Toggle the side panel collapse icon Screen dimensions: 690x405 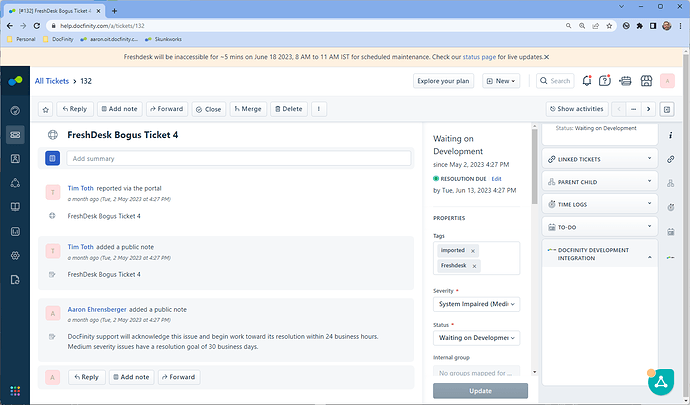(x=667, y=109)
